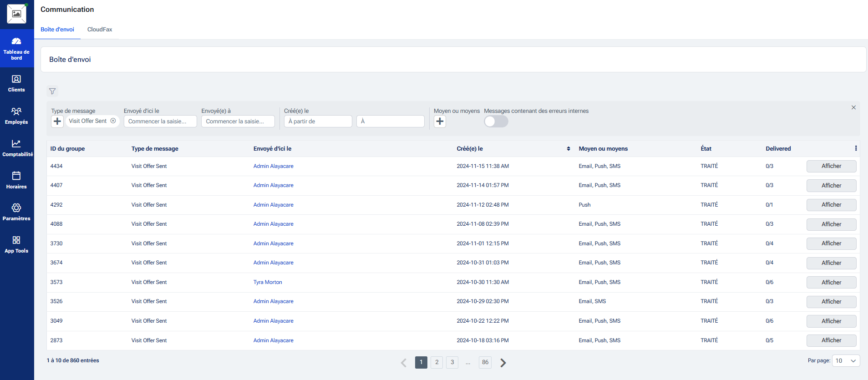Select the Boîte d'envoi tab
The height and width of the screenshot is (380, 868).
click(57, 30)
